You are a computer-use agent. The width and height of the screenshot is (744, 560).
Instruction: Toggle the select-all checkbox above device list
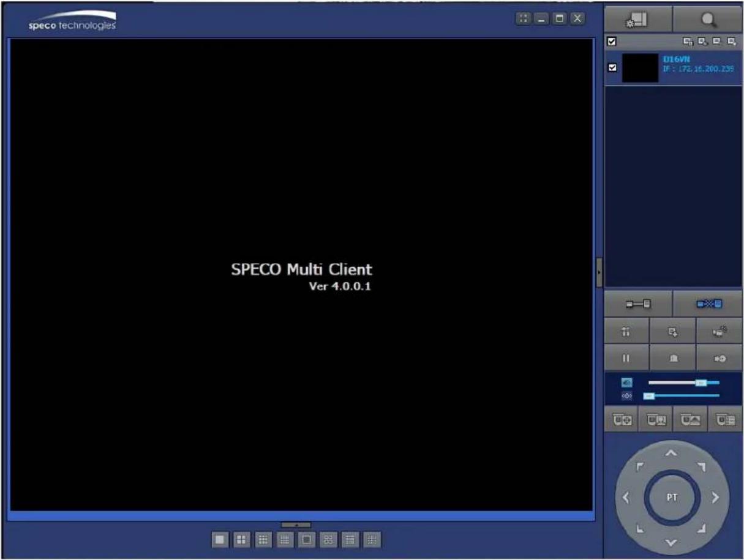tap(611, 42)
